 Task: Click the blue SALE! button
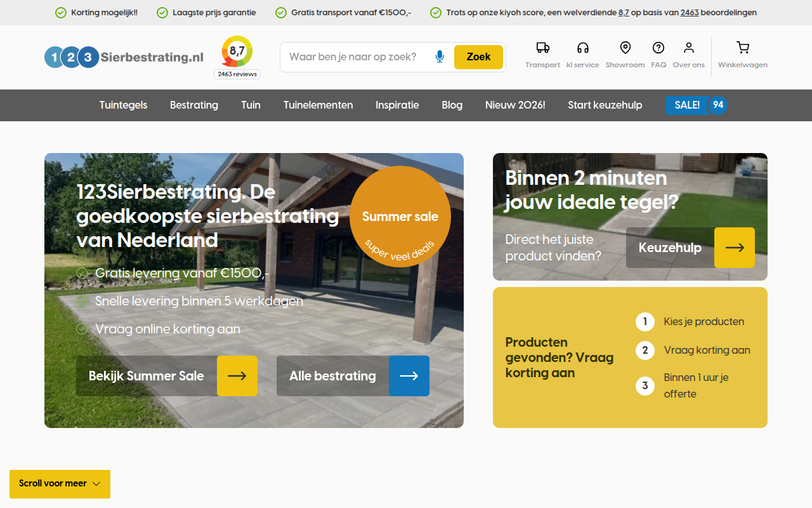(x=687, y=105)
